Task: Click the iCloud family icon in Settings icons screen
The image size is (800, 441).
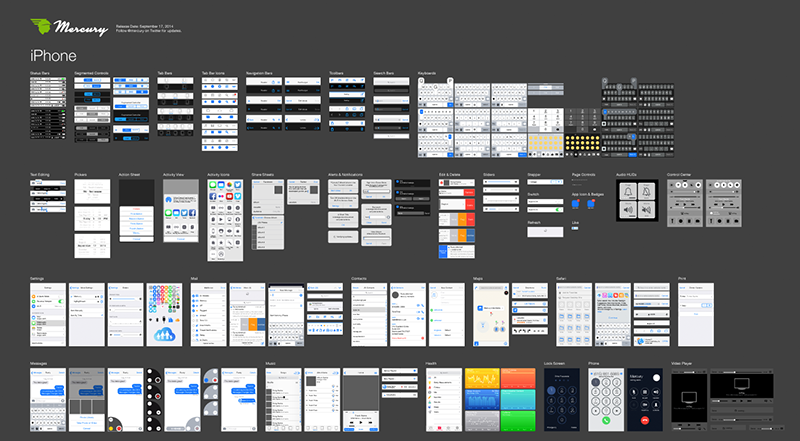Action: (164, 335)
